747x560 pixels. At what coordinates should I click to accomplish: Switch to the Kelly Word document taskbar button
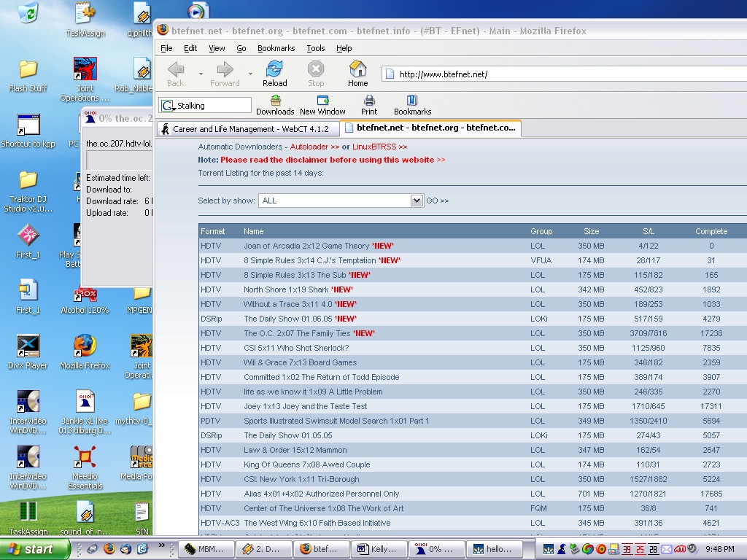coord(379,549)
